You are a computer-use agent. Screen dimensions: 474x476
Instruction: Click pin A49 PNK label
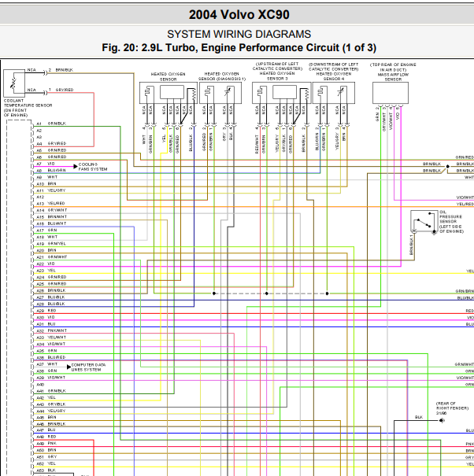pyautogui.click(x=46, y=443)
